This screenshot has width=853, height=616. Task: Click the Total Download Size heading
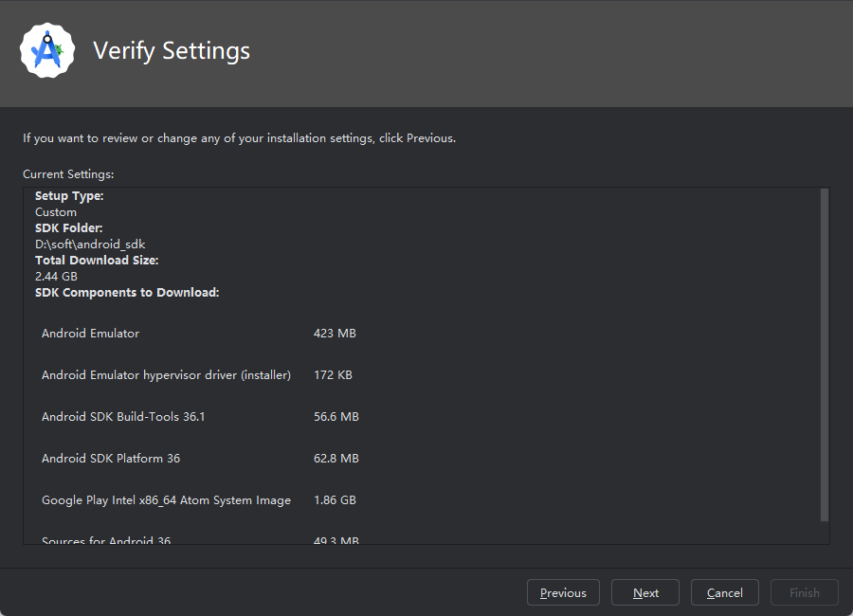pyautogui.click(x=97, y=260)
